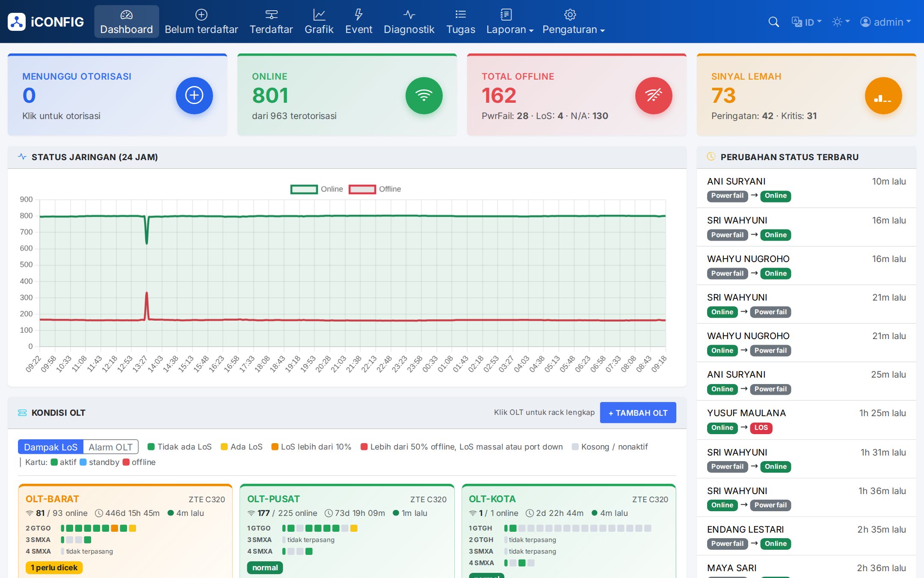Go to the Dashboard tab
924x578 pixels.
tap(127, 21)
